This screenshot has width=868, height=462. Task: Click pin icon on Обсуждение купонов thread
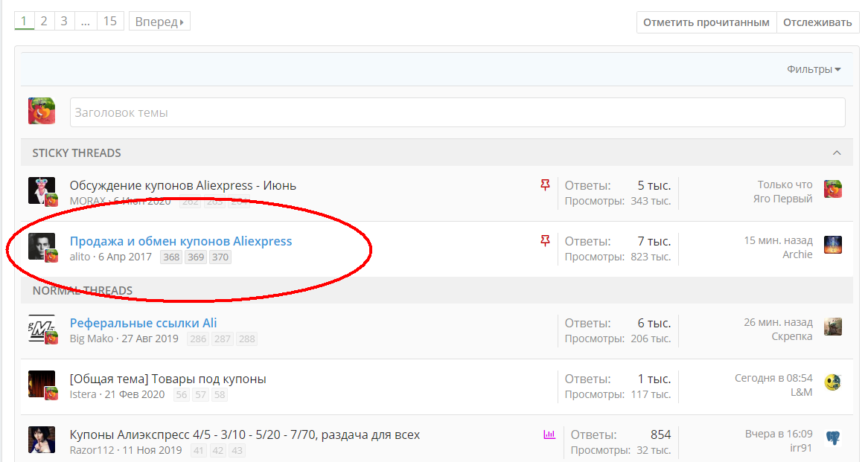coord(545,185)
